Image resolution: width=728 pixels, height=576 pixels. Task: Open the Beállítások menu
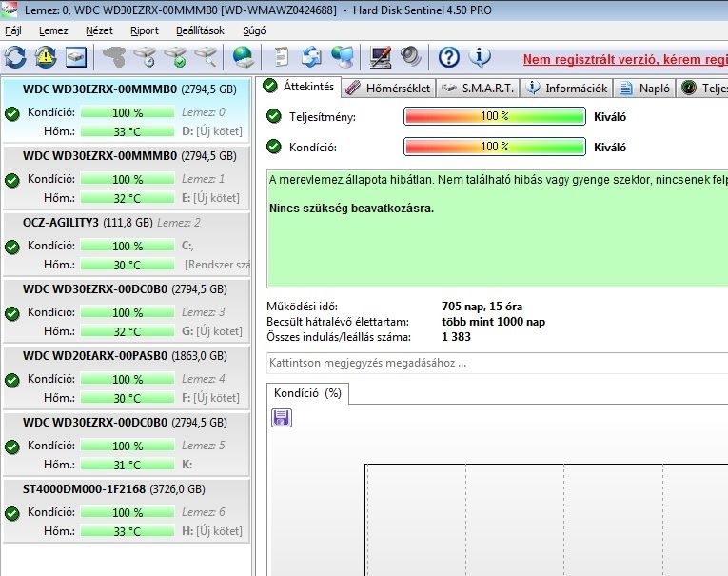200,30
